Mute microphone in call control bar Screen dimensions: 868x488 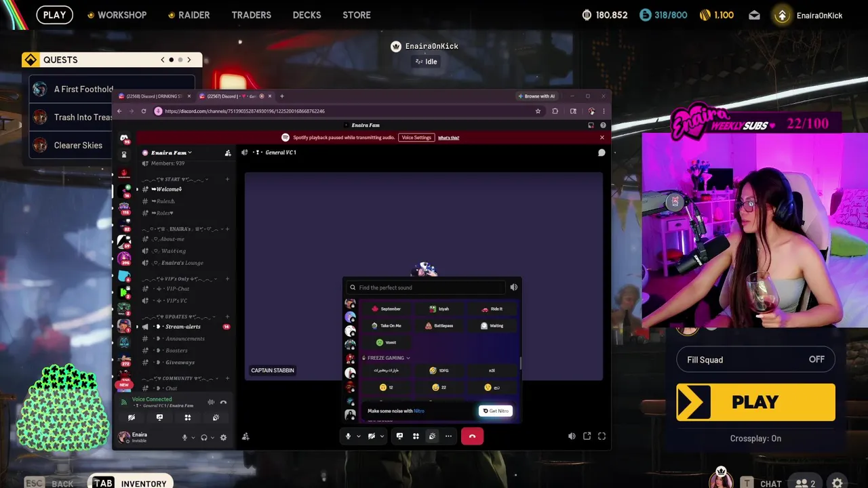click(x=349, y=436)
